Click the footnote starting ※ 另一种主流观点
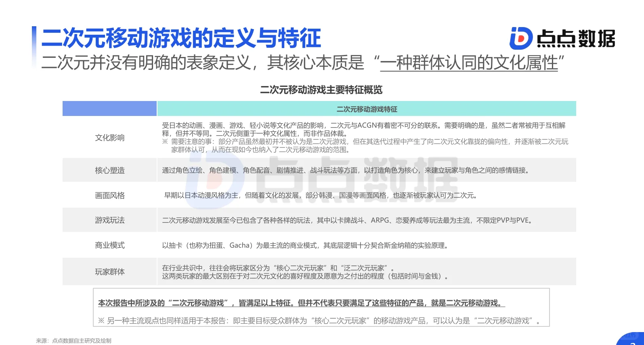 [320, 321]
